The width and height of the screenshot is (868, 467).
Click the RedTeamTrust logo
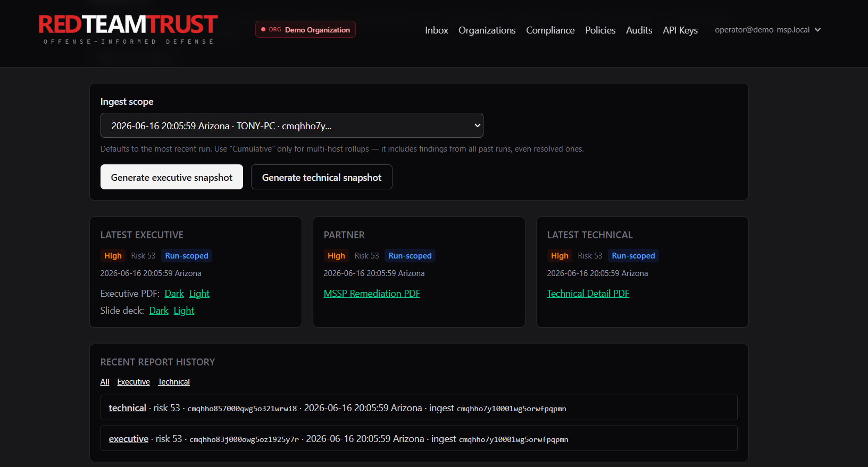128,29
